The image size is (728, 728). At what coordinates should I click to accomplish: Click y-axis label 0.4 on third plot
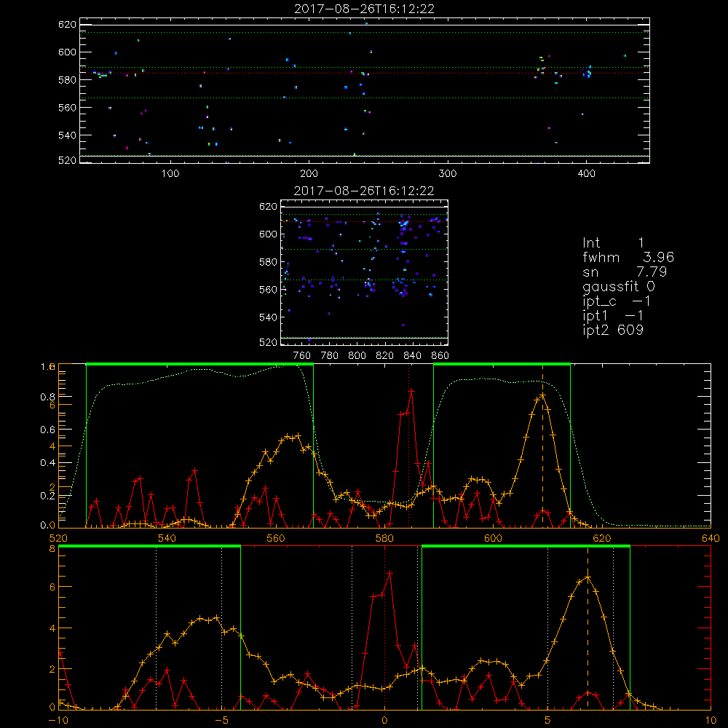(x=47, y=462)
